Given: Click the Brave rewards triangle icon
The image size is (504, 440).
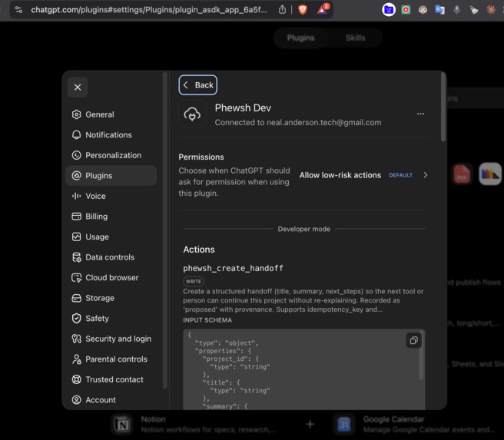Looking at the screenshot, I should coord(322,10).
